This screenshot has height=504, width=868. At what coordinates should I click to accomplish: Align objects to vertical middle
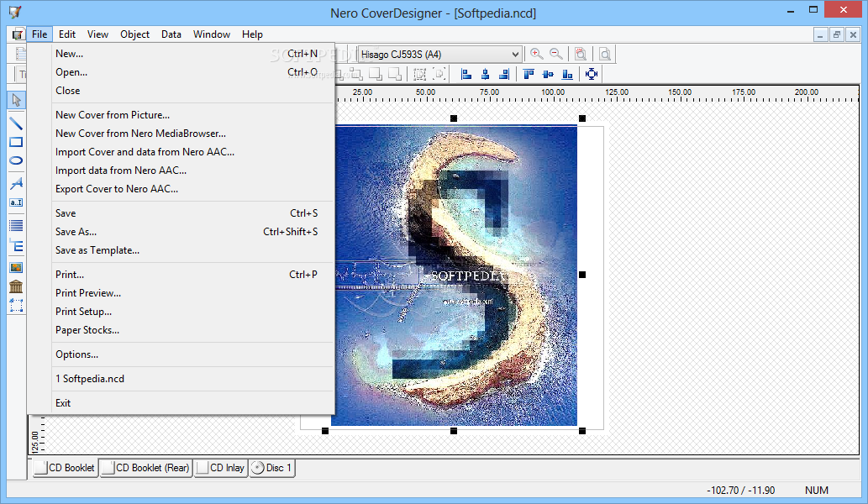point(548,74)
